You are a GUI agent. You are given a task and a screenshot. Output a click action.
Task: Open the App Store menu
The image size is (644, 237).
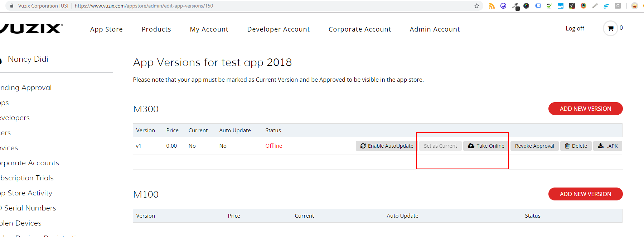tap(106, 29)
